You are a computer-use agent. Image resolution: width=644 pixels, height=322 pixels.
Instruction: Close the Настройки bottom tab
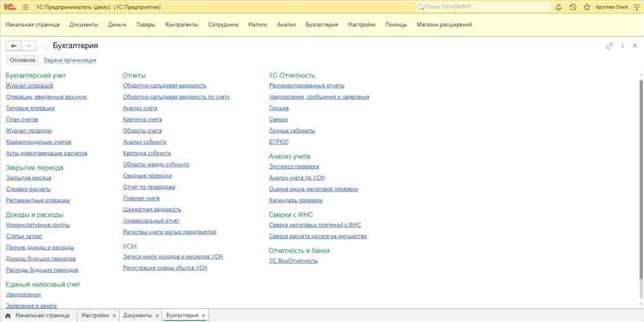click(x=114, y=315)
